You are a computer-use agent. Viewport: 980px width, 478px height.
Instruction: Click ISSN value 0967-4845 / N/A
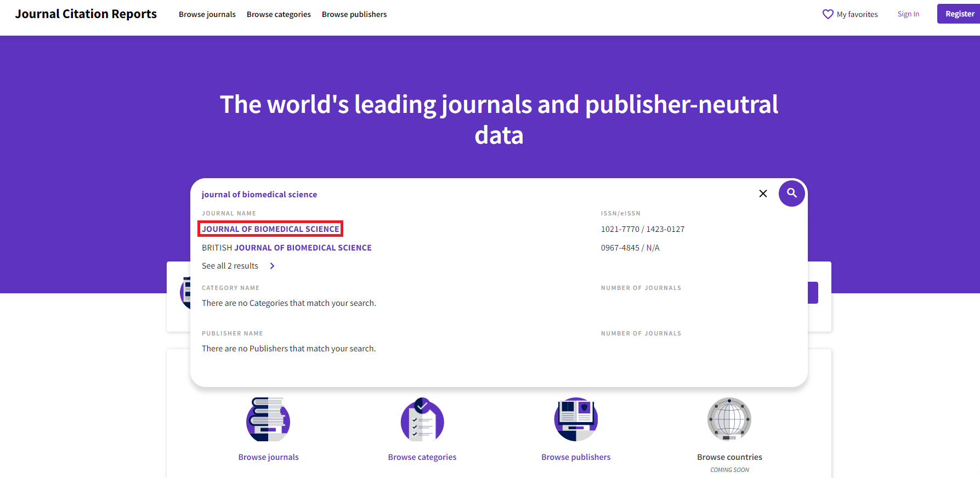(x=630, y=248)
